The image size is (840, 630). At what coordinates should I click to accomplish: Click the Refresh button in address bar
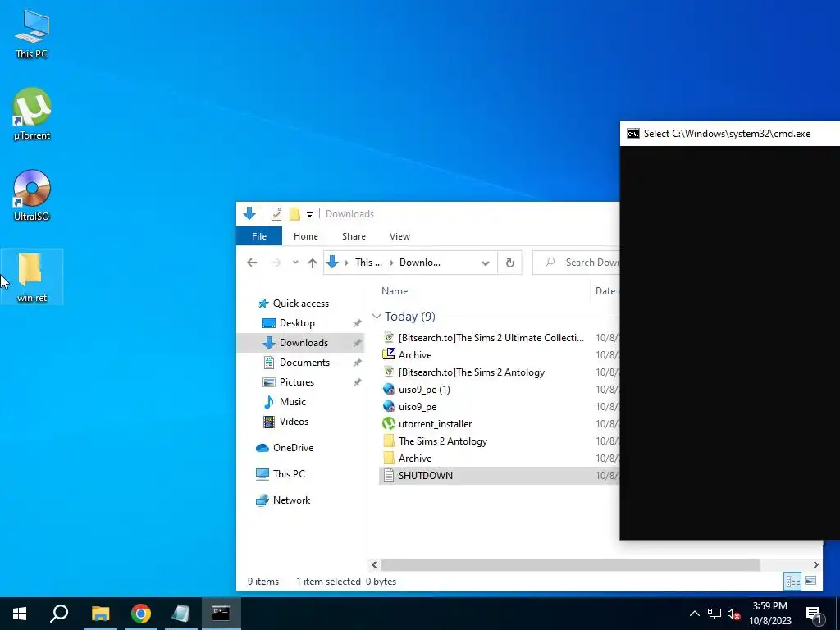(x=510, y=263)
